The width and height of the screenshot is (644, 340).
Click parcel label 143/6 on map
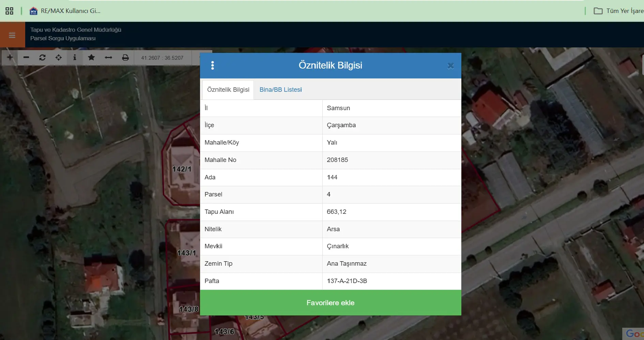(x=225, y=332)
